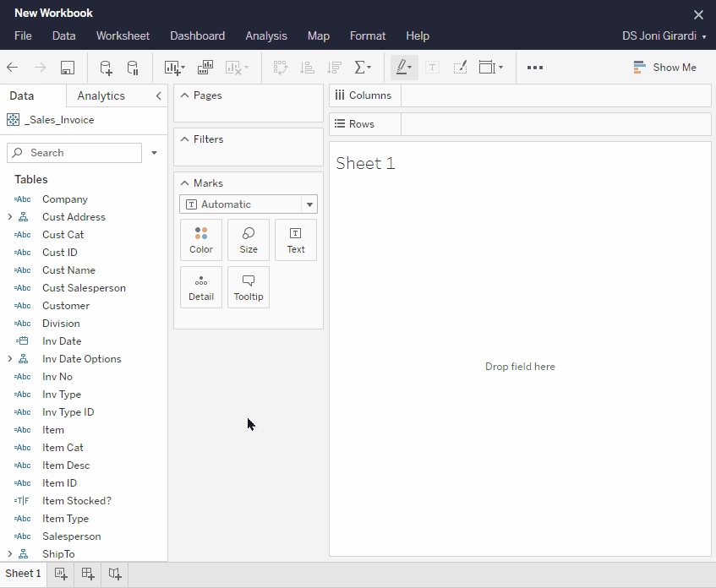Screen dimensions: 716x588
Task: Collapse the Filters shelf
Action: coord(184,139)
